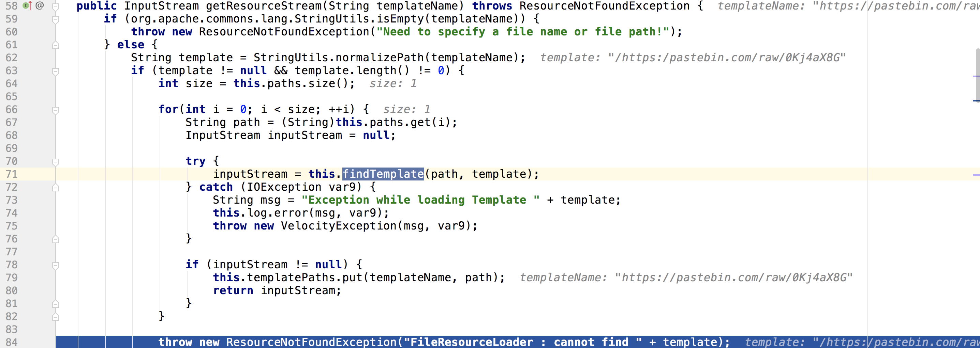Click the "FileResourceLoader : cannot find" string
Screen dimensions: 980x348
click(x=523, y=342)
